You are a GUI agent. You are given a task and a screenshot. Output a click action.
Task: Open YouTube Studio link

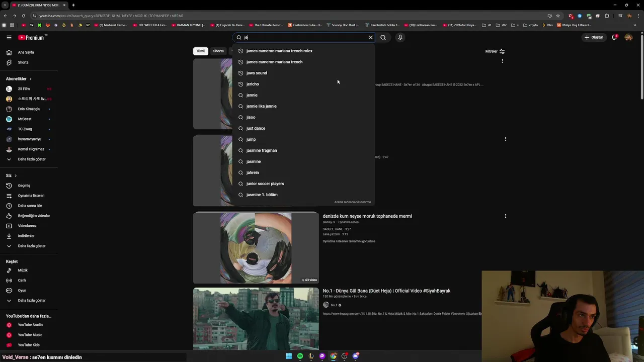pos(29,325)
